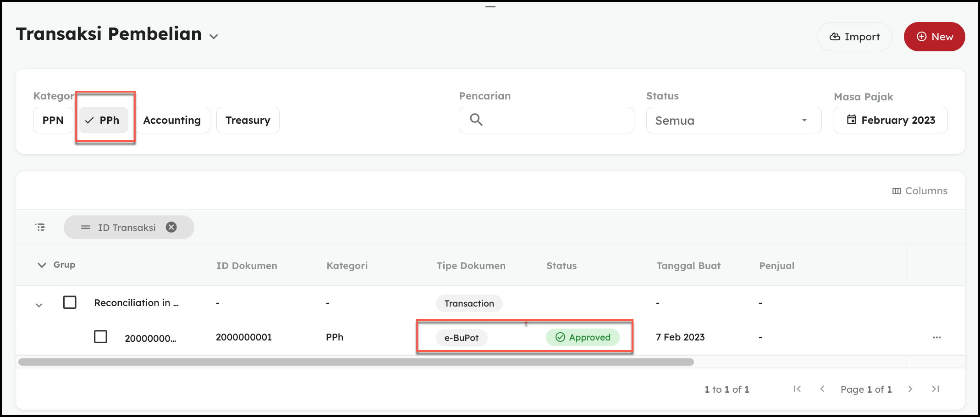Go to the next page arrow
Image resolution: width=980 pixels, height=417 pixels.
(x=910, y=389)
